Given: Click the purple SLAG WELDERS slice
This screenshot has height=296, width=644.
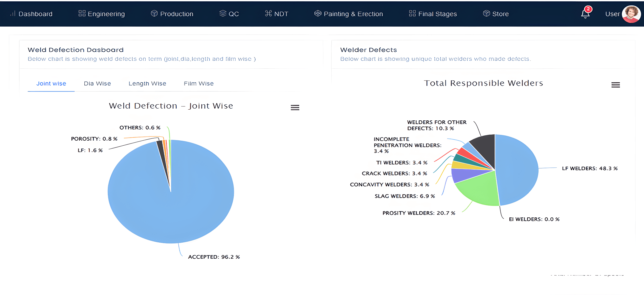Looking at the screenshot, I should coord(463,175).
